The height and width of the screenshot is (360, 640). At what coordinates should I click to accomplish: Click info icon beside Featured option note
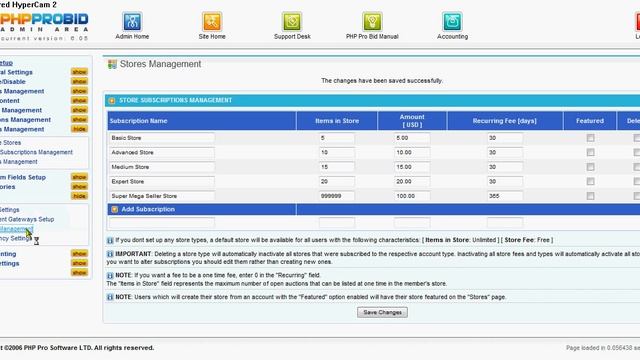click(110, 297)
